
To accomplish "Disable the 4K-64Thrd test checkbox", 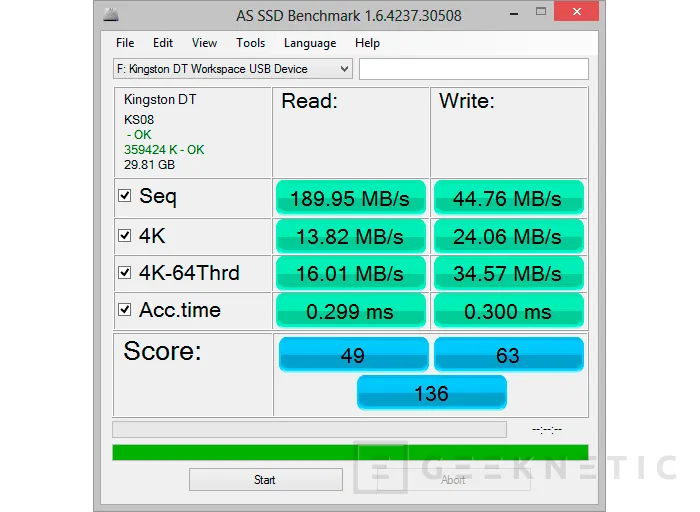I will (x=125, y=273).
